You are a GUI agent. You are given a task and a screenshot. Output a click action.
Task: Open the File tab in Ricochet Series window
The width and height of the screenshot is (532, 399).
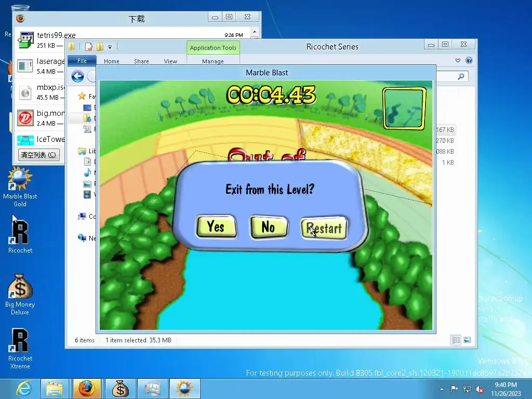(82, 61)
